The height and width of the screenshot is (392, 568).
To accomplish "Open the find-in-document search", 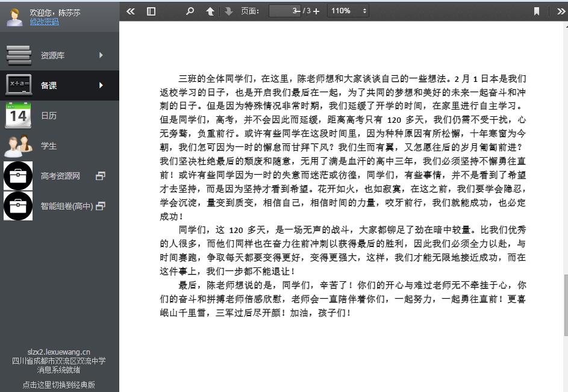I will click(x=190, y=11).
